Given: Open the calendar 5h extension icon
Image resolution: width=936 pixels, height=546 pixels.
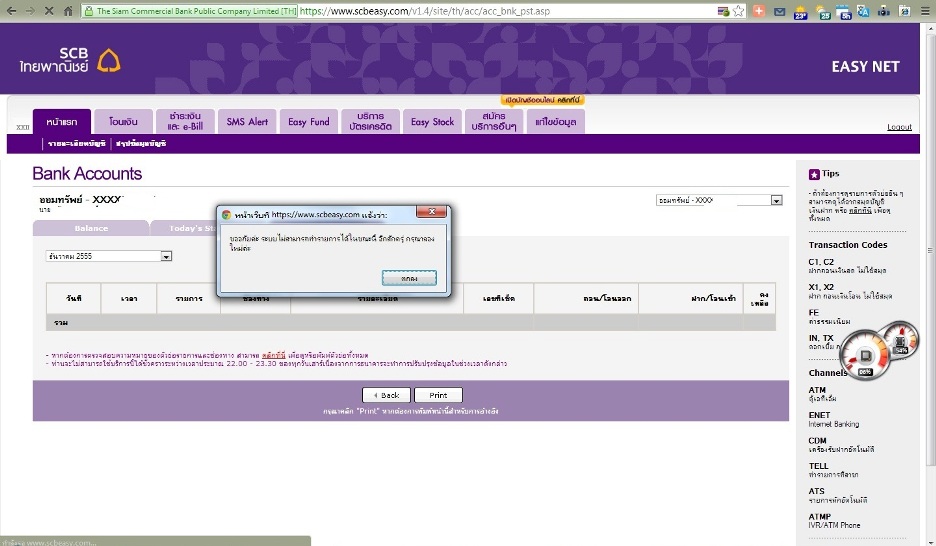Looking at the screenshot, I should click(x=844, y=11).
